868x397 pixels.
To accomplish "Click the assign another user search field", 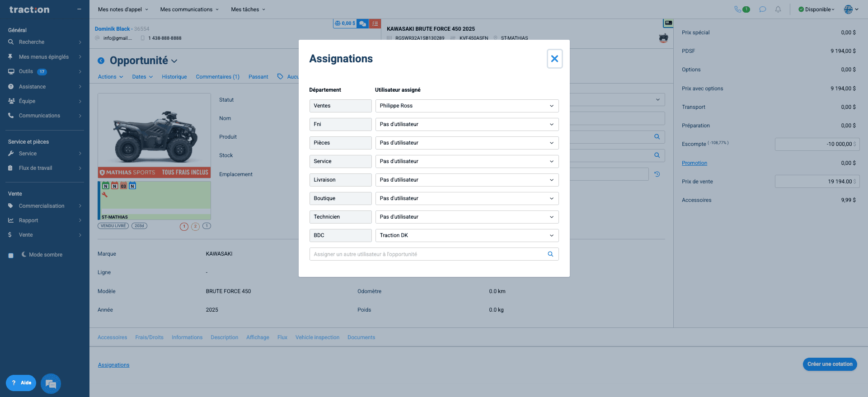I will (x=434, y=254).
